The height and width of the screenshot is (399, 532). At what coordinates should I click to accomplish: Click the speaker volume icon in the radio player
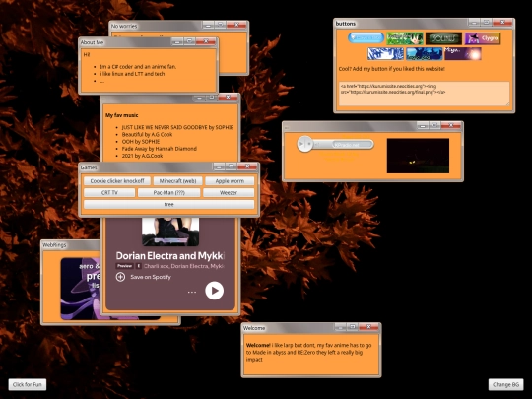click(317, 144)
